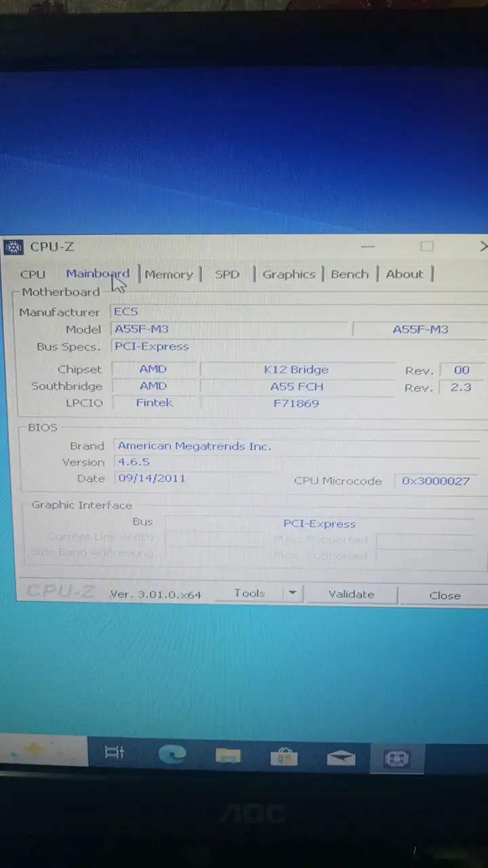Open the Bench tab

tap(350, 275)
